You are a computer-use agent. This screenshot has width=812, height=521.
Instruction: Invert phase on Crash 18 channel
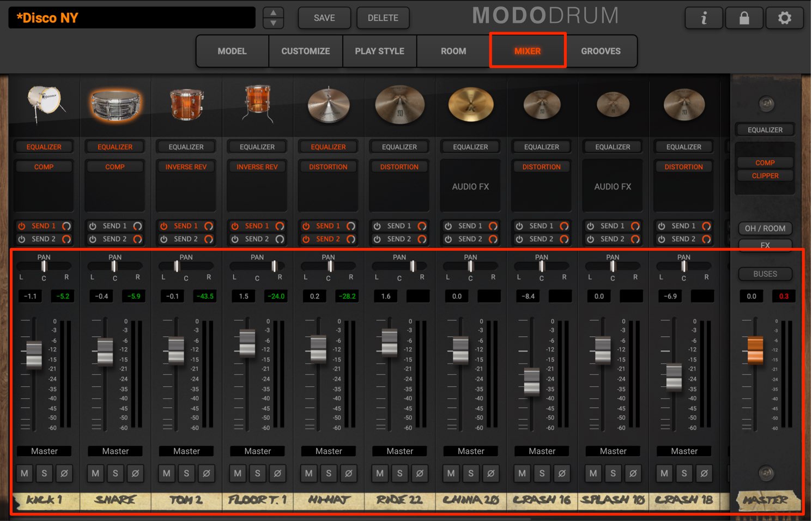pyautogui.click(x=704, y=473)
